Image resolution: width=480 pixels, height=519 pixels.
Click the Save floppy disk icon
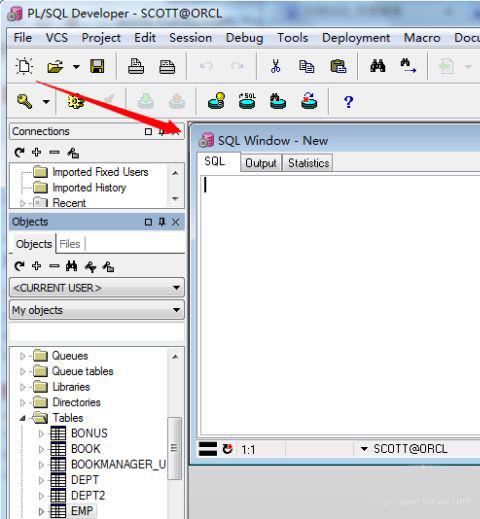pos(97,66)
